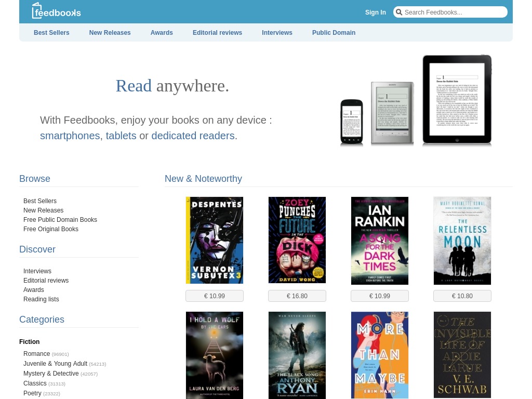Screen dimensions: 532x399
Task: Click the € 16.80 price button
Action: 297,296
